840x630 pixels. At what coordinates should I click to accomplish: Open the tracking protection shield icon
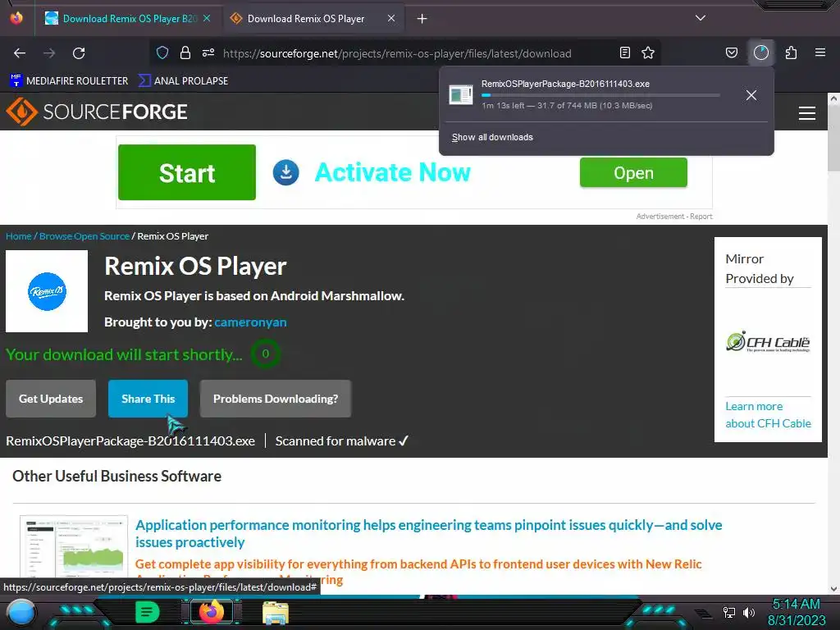pos(162,52)
